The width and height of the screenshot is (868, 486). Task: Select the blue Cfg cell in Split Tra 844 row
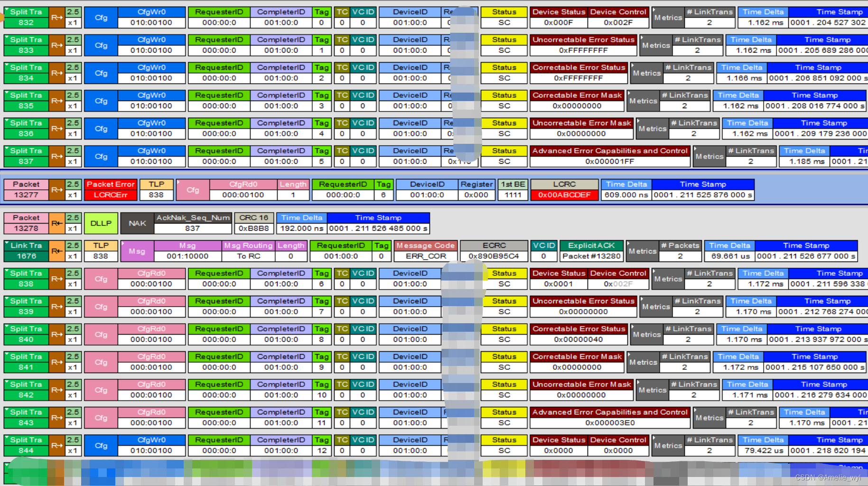click(101, 445)
